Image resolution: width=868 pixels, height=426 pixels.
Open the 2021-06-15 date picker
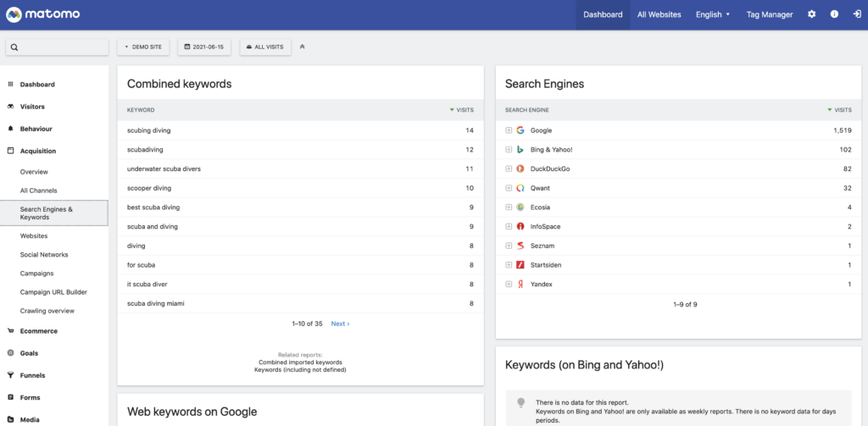(204, 47)
